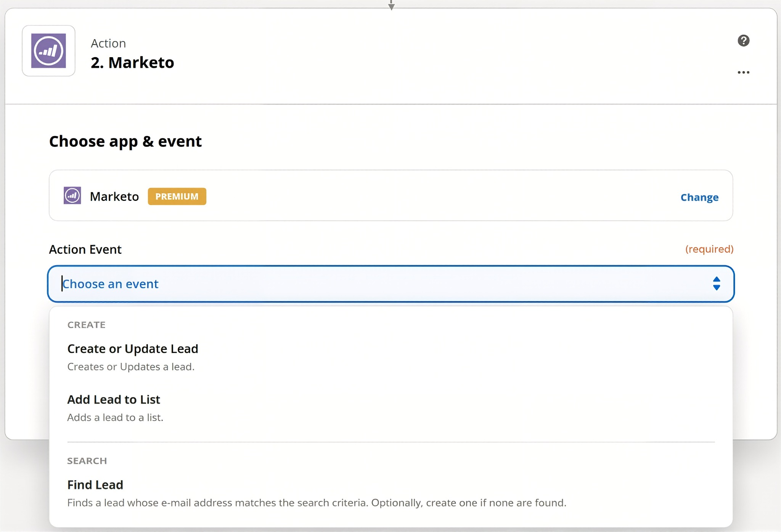Click the Marketo app name in app row
The image size is (781, 532).
[114, 196]
